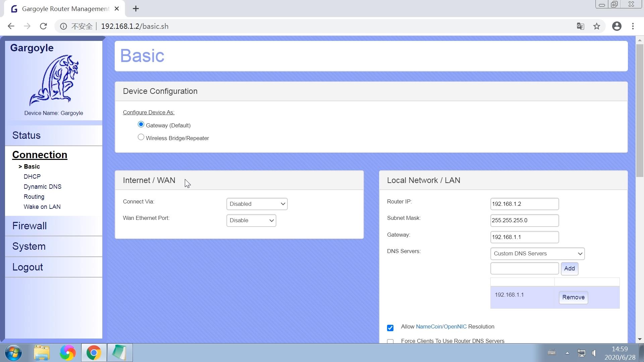644x362 pixels.
Task: Click the NameCoin/OpenNIC link
Action: [x=441, y=327]
